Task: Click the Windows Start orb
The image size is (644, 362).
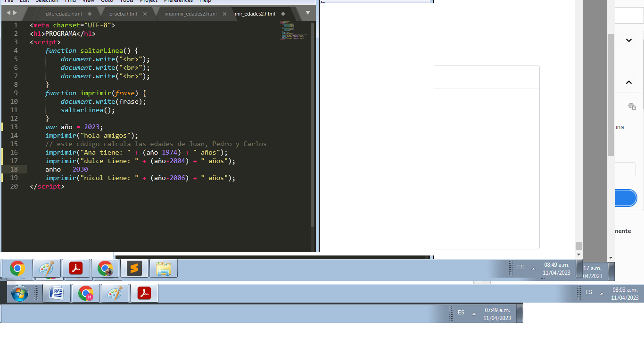Action: pos(20,294)
